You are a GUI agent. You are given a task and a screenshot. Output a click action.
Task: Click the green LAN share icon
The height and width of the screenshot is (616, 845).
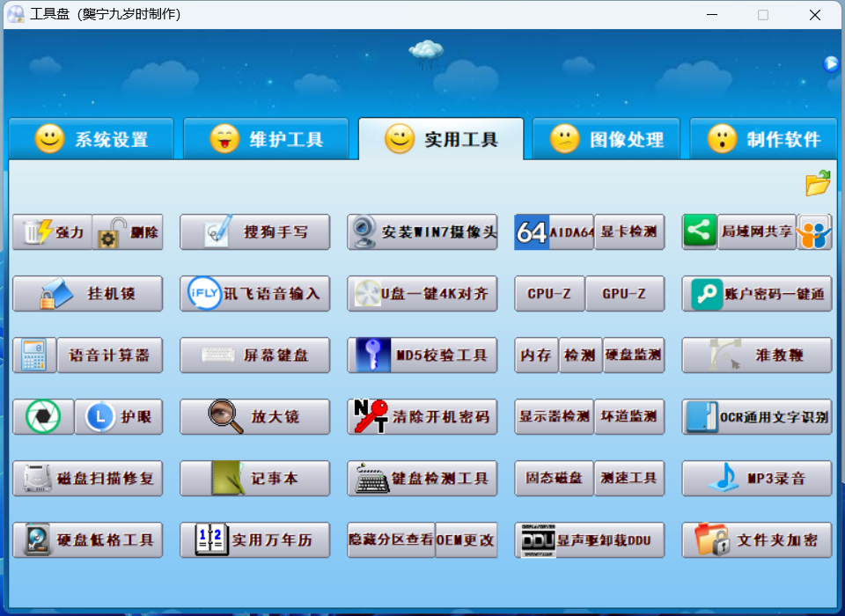700,232
